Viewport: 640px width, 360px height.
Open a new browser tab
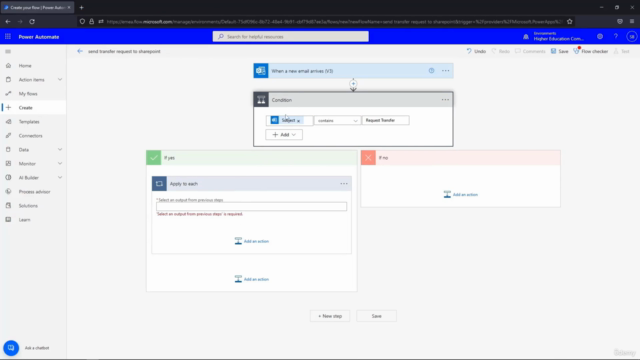(81, 7)
